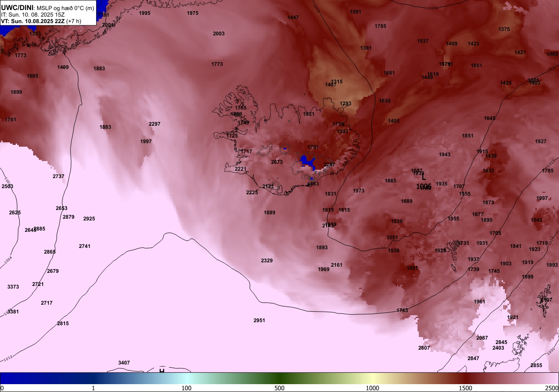Click the height value 1927
This screenshot has height=392, width=559.
click(541, 141)
